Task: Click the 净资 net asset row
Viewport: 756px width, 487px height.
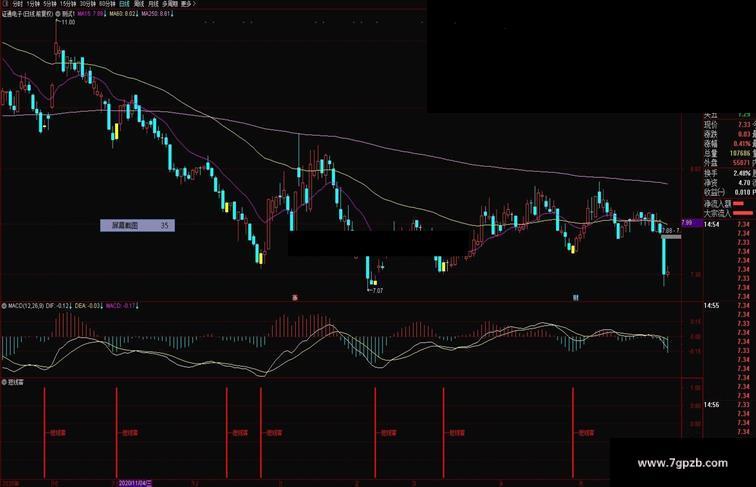Action: pyautogui.click(x=728, y=183)
